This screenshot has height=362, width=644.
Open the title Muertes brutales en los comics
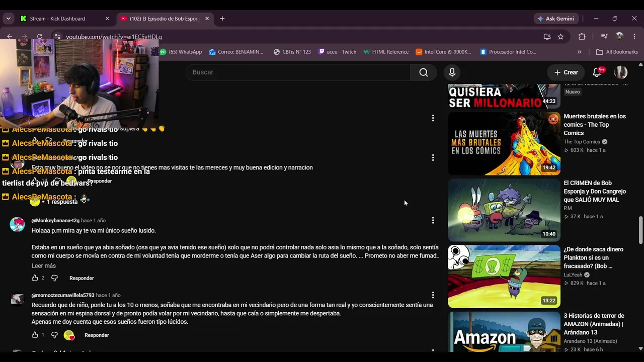[x=595, y=125]
